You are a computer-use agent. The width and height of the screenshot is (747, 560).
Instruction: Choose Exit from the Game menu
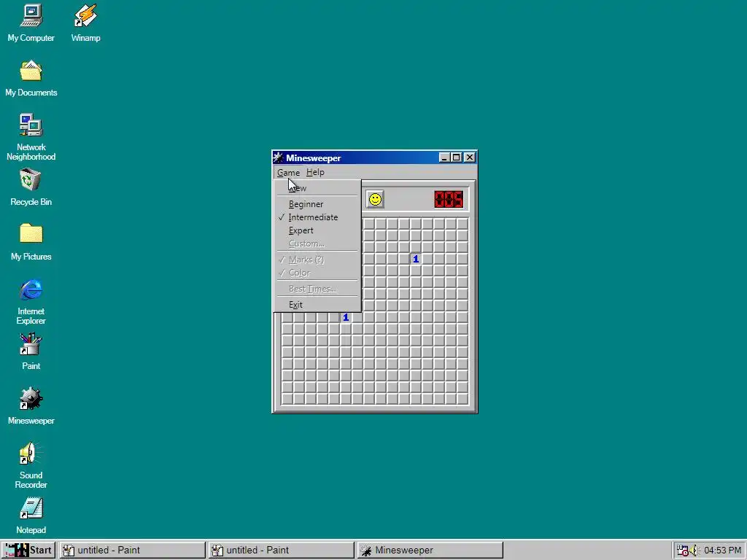(x=318, y=304)
